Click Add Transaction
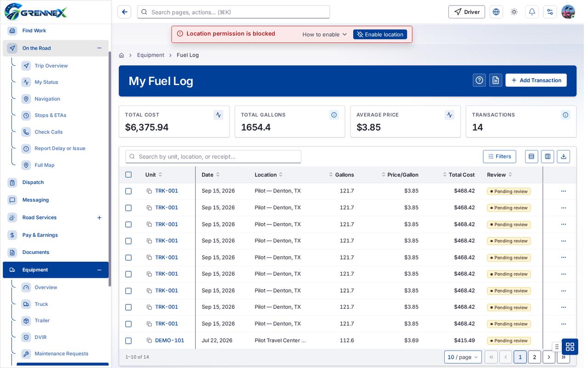Image resolution: width=588 pixels, height=368 pixels. point(536,80)
